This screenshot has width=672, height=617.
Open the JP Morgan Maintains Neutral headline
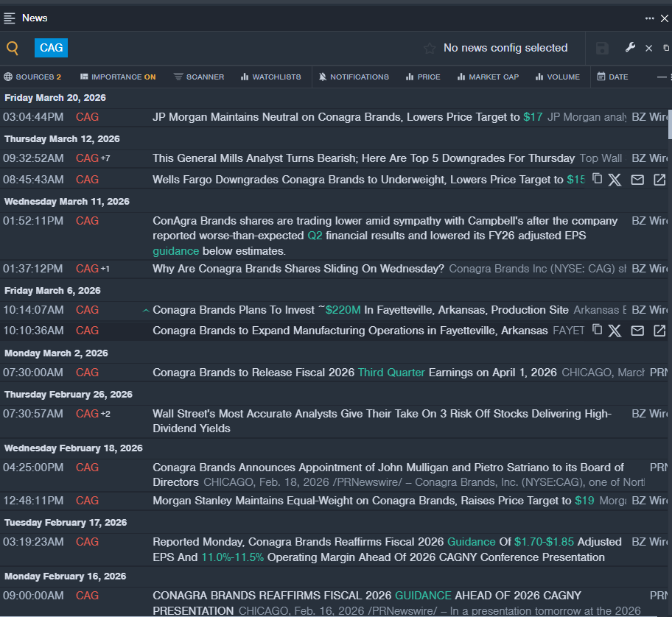[336, 117]
